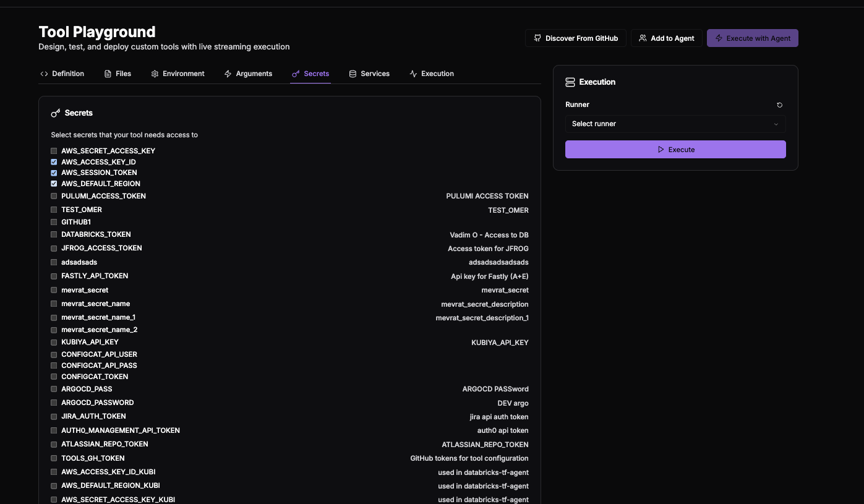The height and width of the screenshot is (504, 864).
Task: Tick the mevrat_secret_name checkbox
Action: pos(54,304)
